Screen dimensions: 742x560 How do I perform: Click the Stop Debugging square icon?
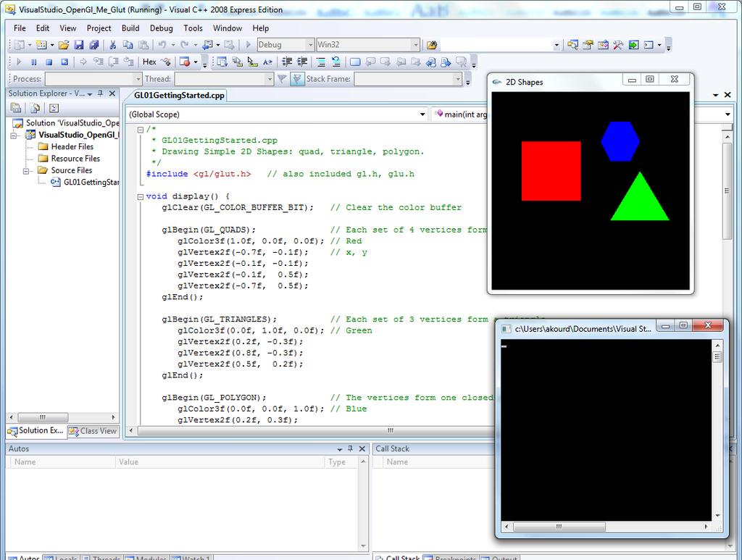tap(49, 62)
